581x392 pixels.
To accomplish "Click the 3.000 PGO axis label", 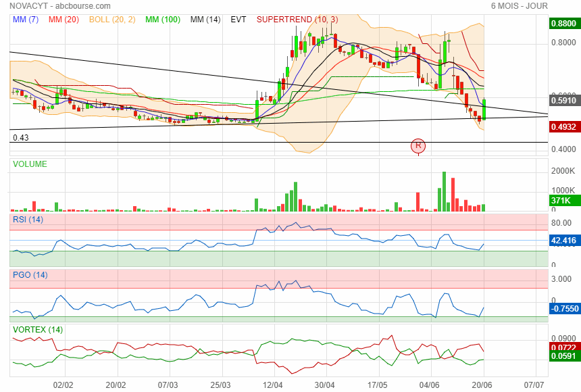I will click(x=561, y=279).
